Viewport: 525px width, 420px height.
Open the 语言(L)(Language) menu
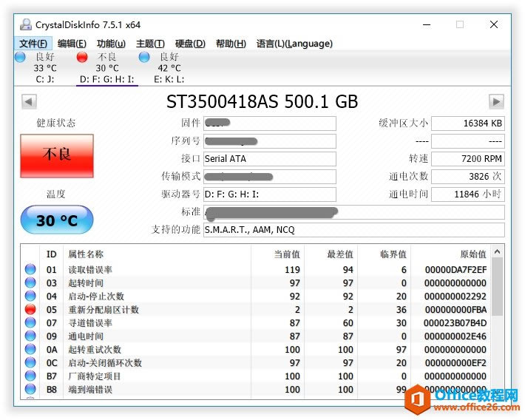pyautogui.click(x=294, y=44)
